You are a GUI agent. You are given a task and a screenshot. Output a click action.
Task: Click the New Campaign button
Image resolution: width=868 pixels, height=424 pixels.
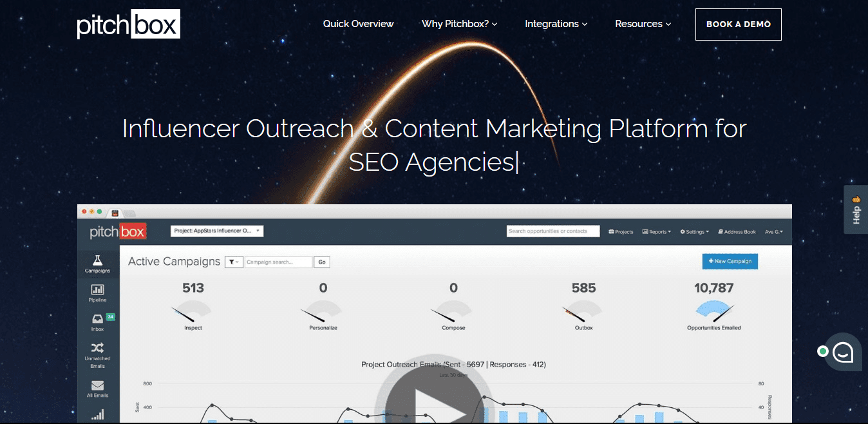point(730,261)
